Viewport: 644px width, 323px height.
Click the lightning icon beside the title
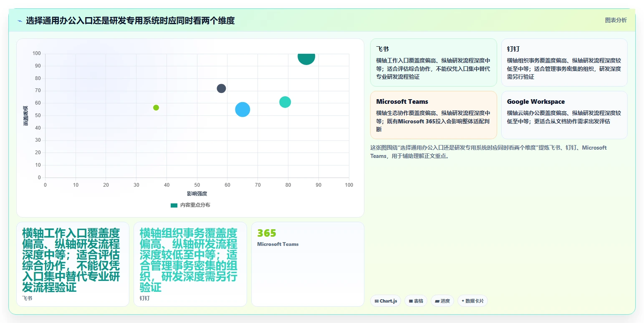click(x=20, y=20)
